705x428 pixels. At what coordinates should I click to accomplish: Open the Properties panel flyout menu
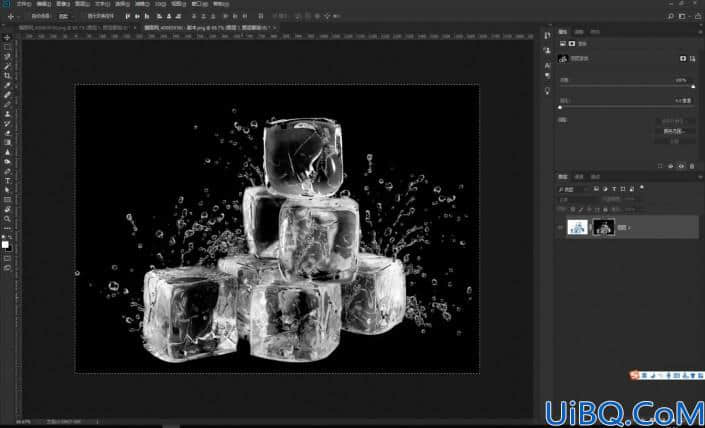tap(699, 32)
